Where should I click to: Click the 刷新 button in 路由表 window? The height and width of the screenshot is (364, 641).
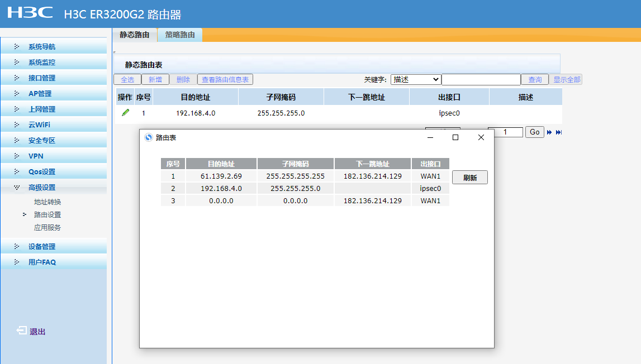pos(470,178)
